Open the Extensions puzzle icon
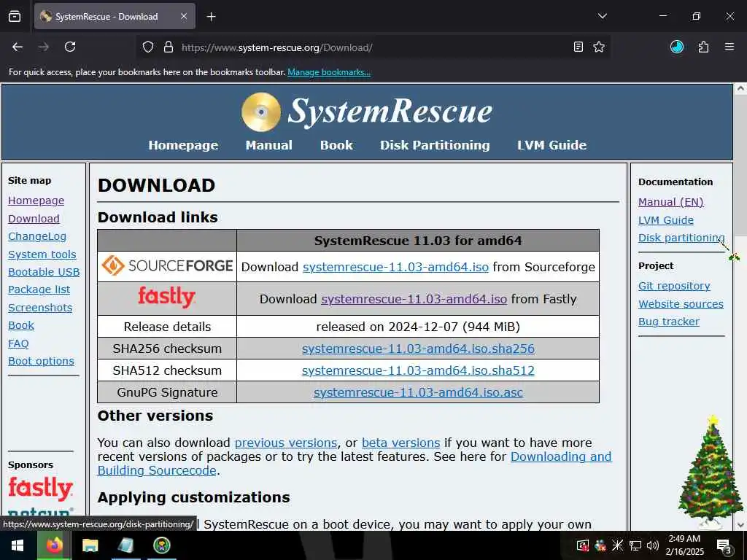 pos(703,47)
